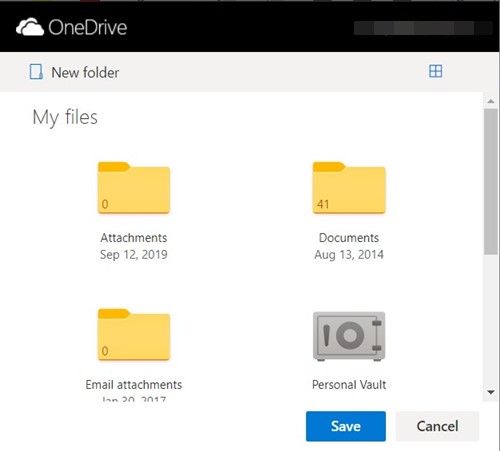Screen dimensions: 500x451
Task: Click the scrollbar up arrow
Action: click(x=491, y=101)
